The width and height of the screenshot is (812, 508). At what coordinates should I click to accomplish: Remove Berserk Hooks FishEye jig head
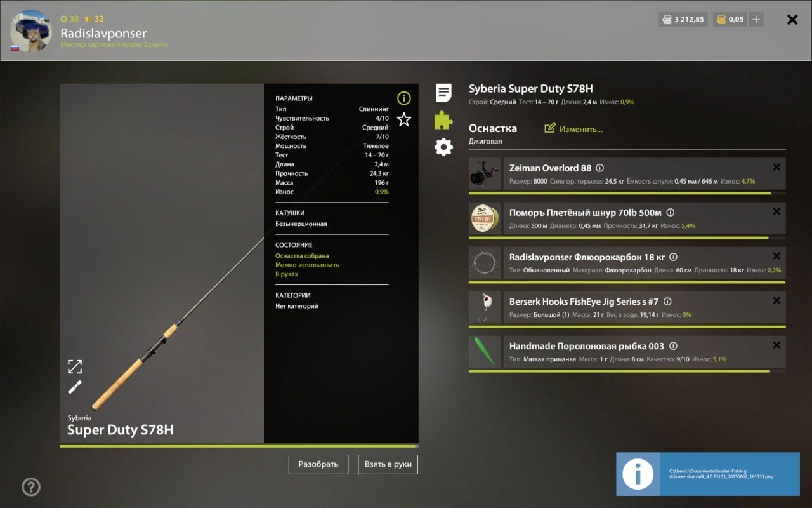776,300
